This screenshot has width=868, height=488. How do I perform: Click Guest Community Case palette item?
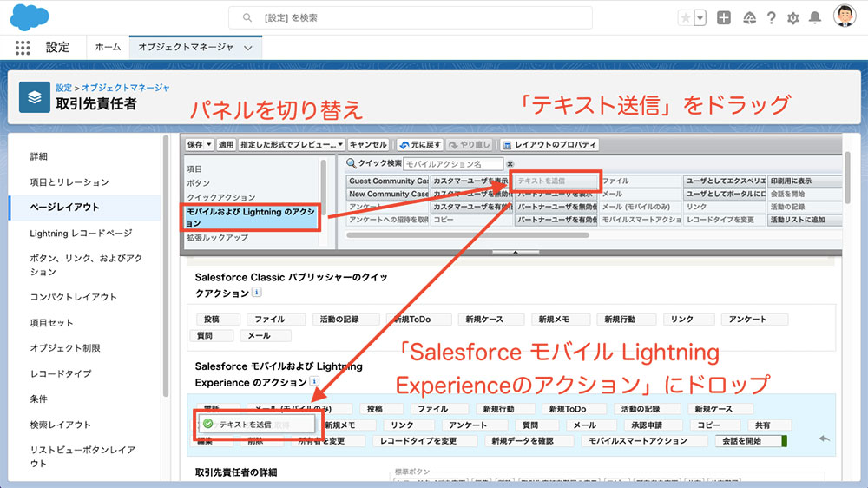point(387,181)
